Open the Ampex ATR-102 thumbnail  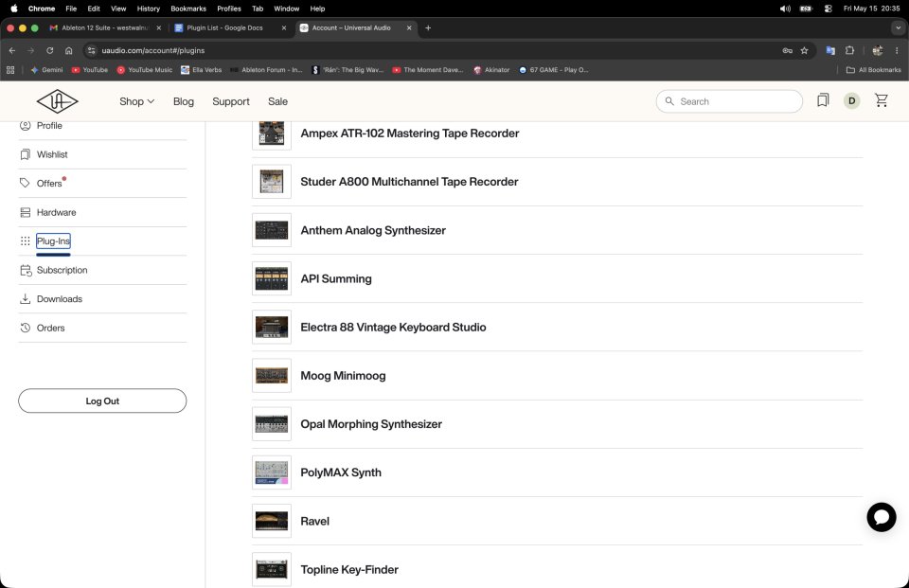pos(272,133)
